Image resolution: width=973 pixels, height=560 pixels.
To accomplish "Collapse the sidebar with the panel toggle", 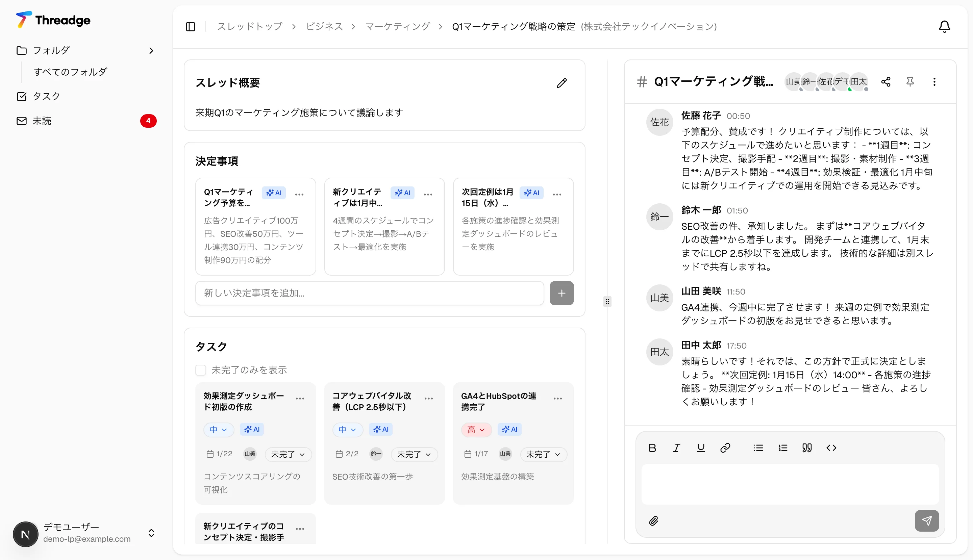I will click(190, 27).
